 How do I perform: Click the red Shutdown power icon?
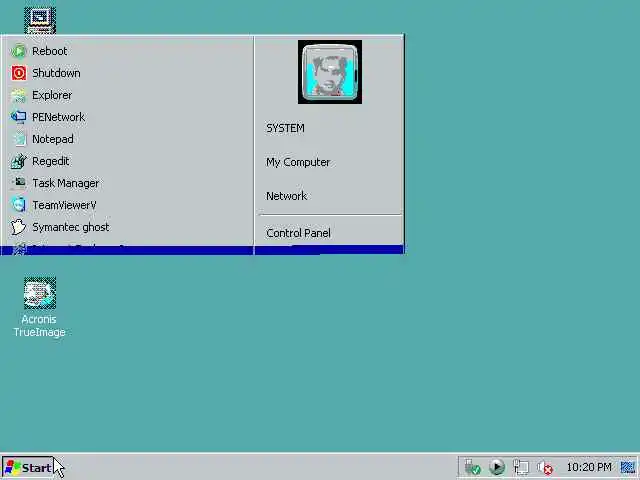click(x=18, y=73)
